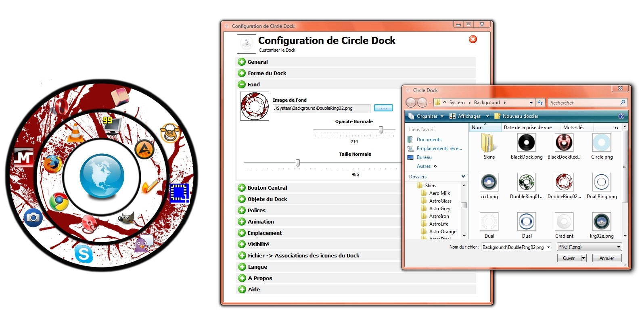This screenshot has height=322, width=644.
Task: Launch the camera icon in outer ring
Action: [x=33, y=217]
